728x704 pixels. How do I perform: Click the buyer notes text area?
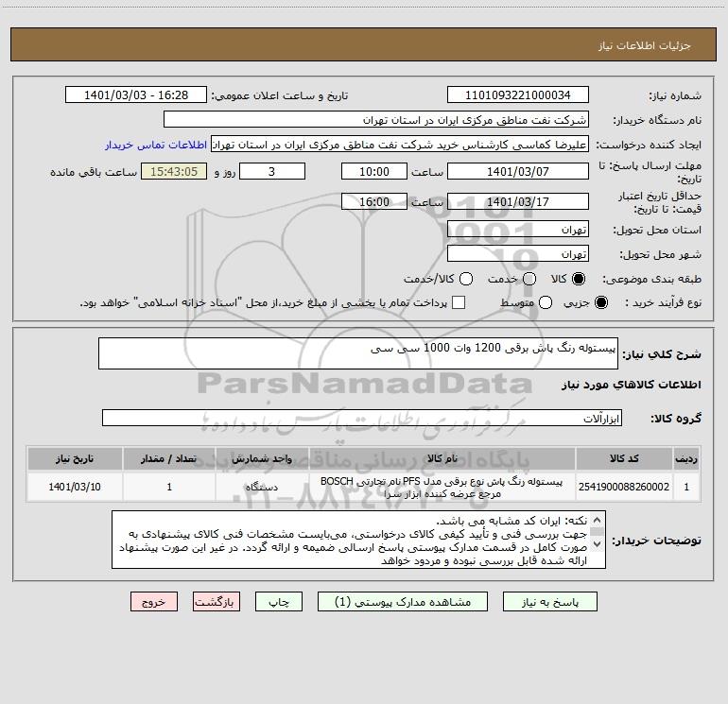[358, 540]
